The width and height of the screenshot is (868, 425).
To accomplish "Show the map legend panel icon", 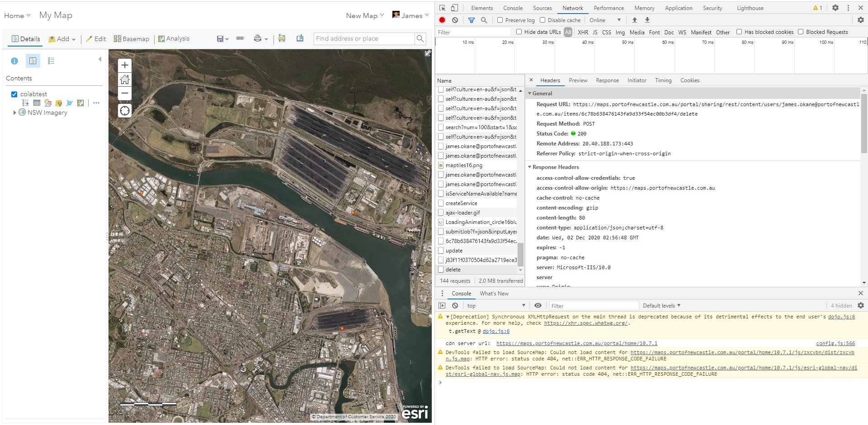I will (x=51, y=61).
